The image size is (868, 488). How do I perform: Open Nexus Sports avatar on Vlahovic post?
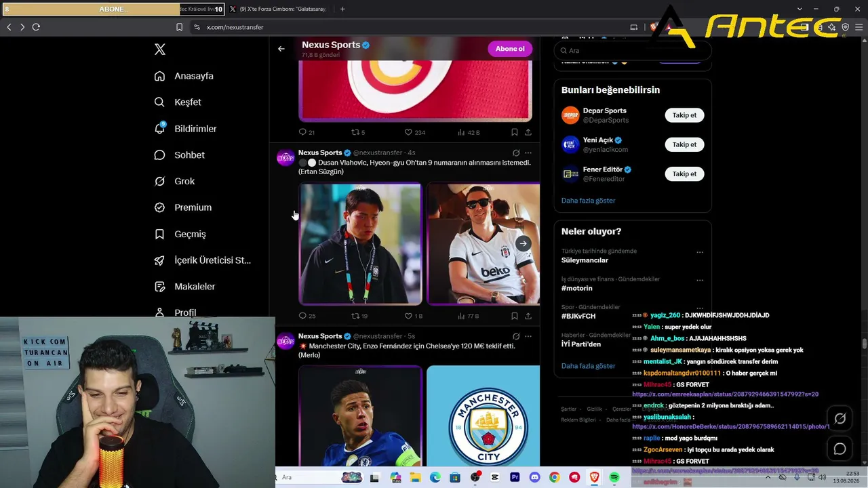286,158
